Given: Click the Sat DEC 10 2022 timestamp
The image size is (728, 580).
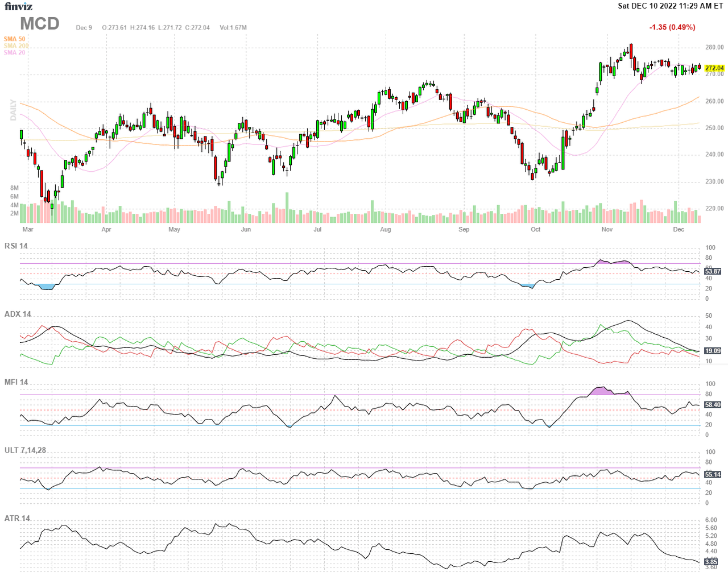Looking at the screenshot, I should tap(671, 6).
